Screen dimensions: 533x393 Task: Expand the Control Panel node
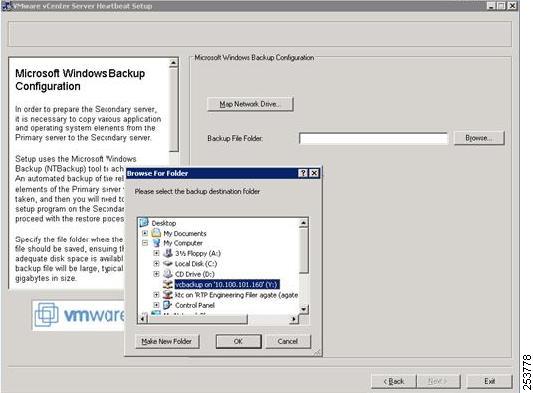(x=156, y=305)
